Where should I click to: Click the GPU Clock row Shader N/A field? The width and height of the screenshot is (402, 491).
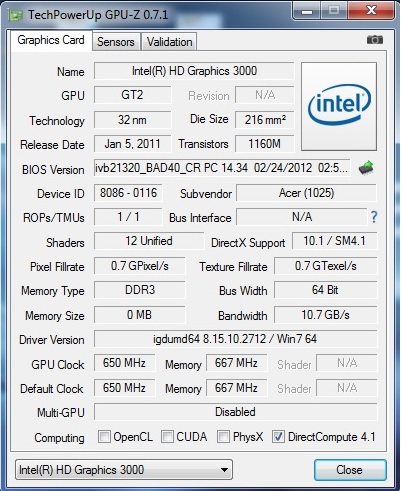pyautogui.click(x=347, y=363)
